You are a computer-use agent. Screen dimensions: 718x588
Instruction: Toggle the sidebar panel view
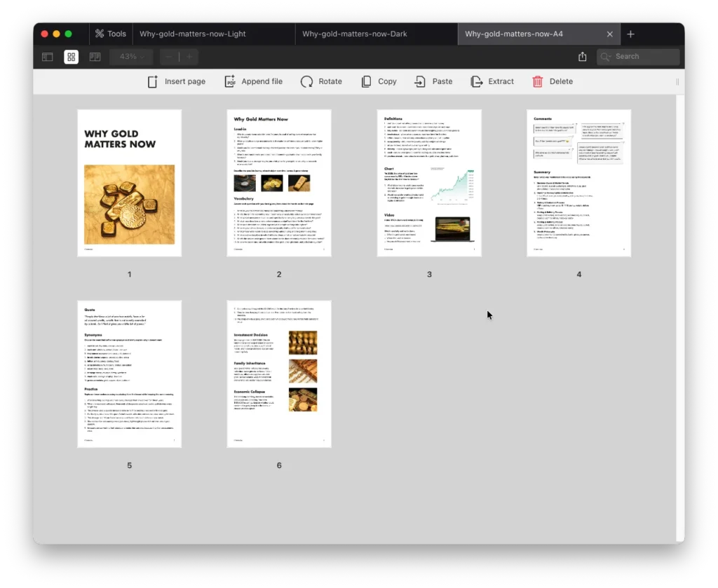point(48,57)
